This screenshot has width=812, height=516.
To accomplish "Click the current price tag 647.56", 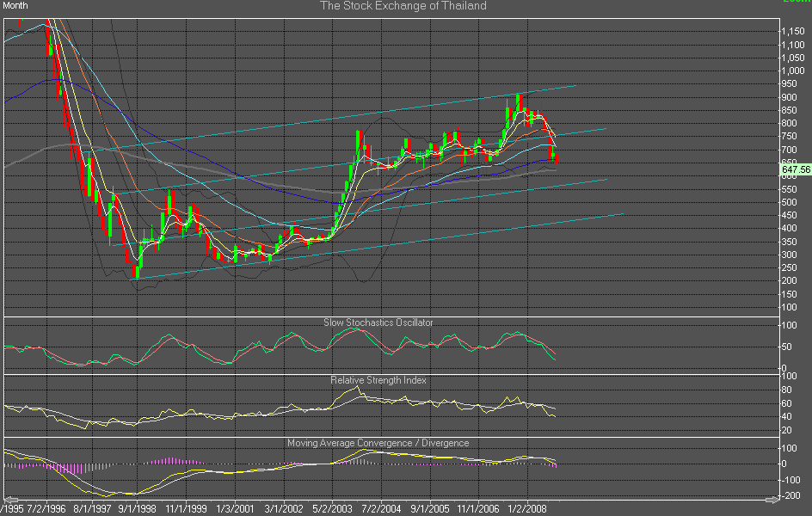I will coord(796,169).
